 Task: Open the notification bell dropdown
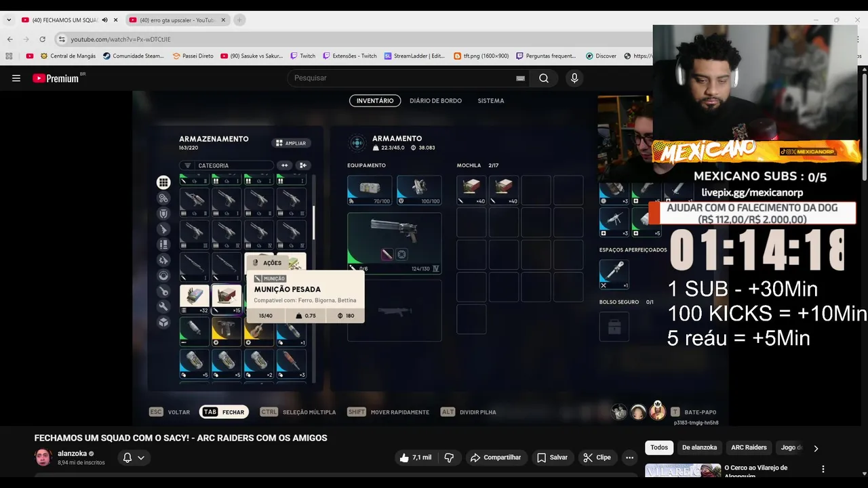pos(134,457)
